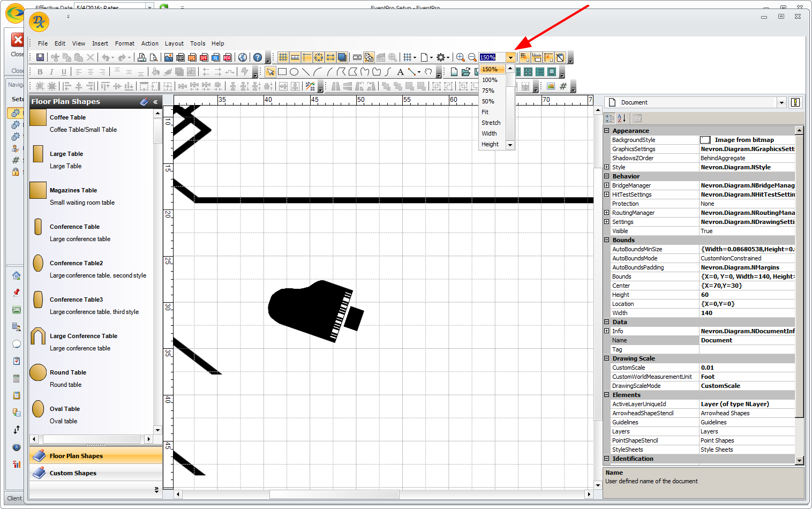
Task: Select the pointer tool
Action: click(270, 72)
